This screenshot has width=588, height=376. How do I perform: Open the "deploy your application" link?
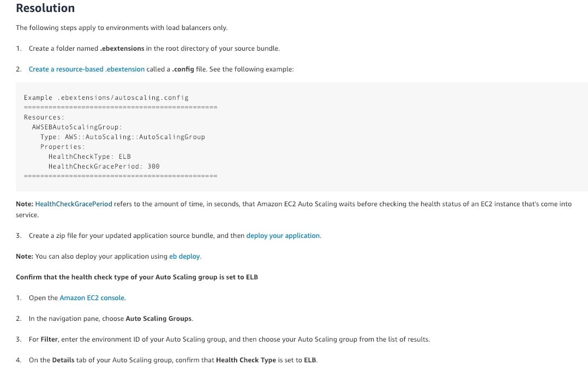[x=283, y=236]
